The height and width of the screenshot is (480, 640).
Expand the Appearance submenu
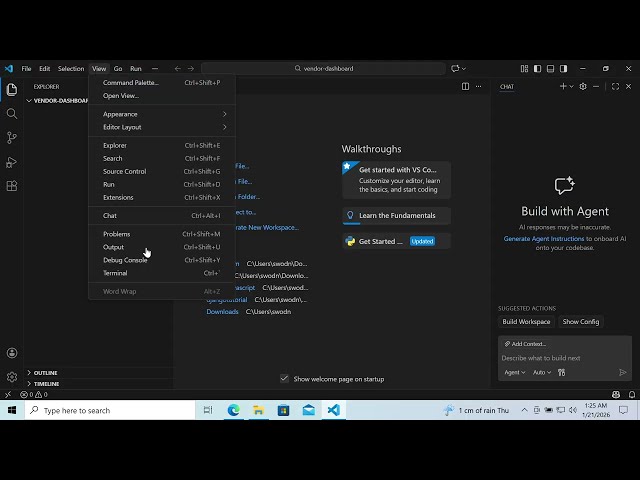162,114
